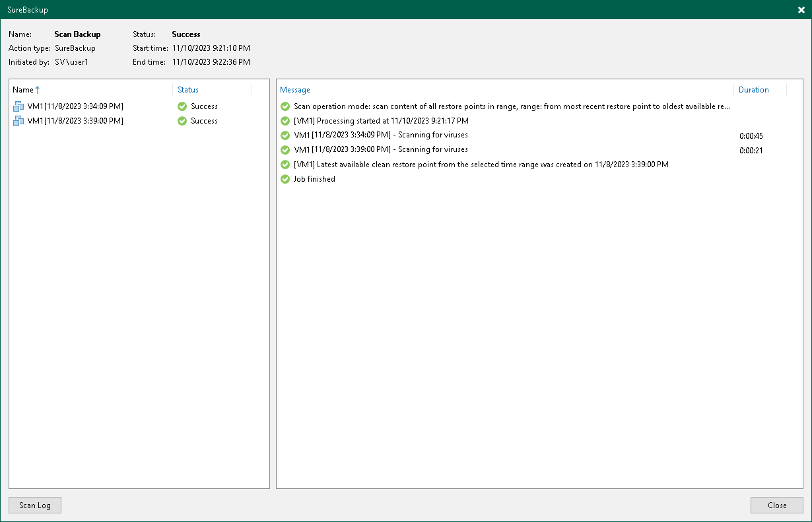Select the Job finished log entry
Image resolution: width=812 pixels, height=522 pixels.
314,178
